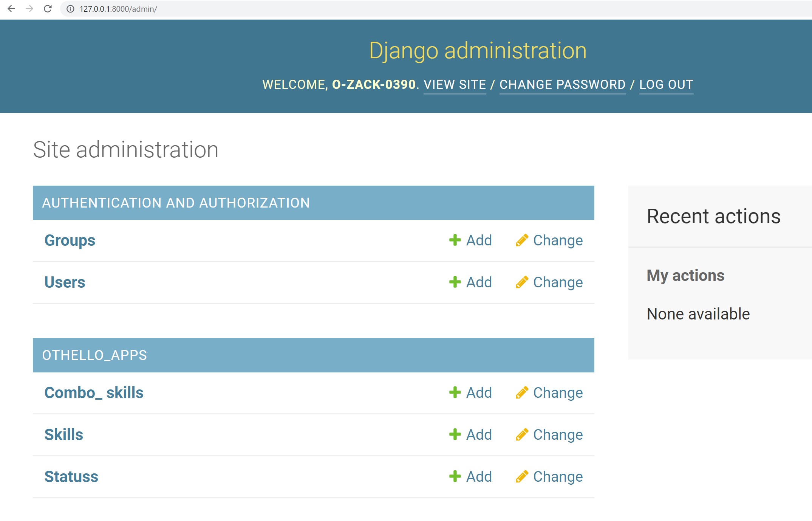Screen dimensions: 812x521
Task: Open the Groups model link
Action: (70, 240)
